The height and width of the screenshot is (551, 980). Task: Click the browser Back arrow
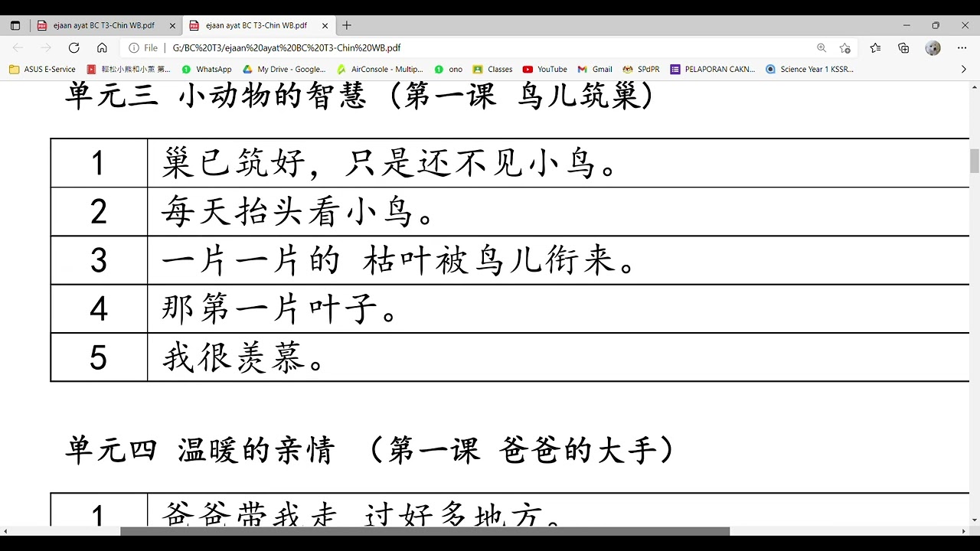pyautogui.click(x=18, y=47)
